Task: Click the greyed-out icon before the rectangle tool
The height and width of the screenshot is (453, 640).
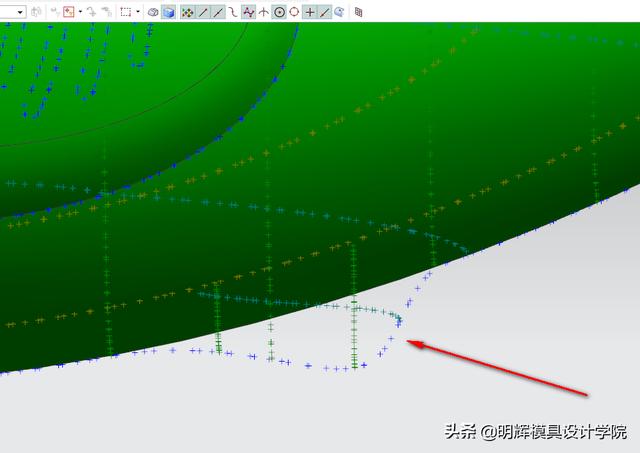Action: pos(106,12)
